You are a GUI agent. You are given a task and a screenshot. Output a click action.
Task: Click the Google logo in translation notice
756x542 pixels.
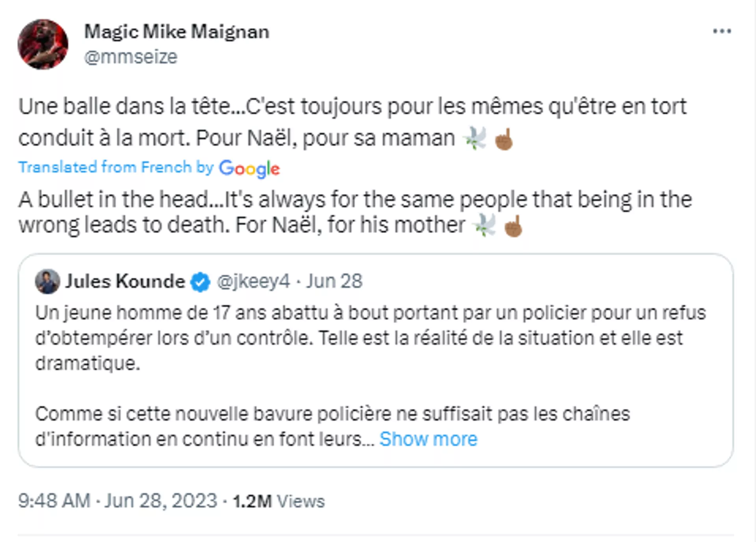click(249, 168)
